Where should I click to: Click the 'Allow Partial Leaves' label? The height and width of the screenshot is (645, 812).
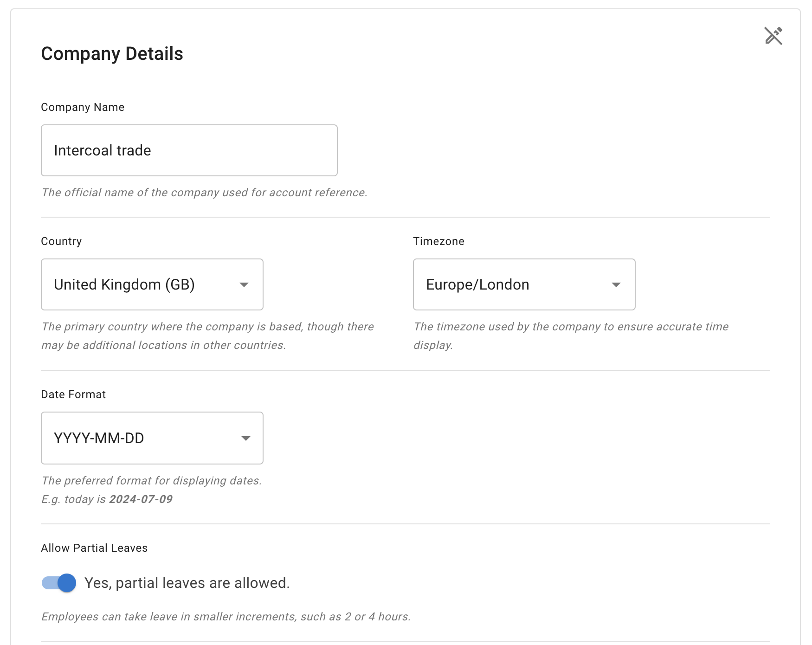tap(94, 548)
